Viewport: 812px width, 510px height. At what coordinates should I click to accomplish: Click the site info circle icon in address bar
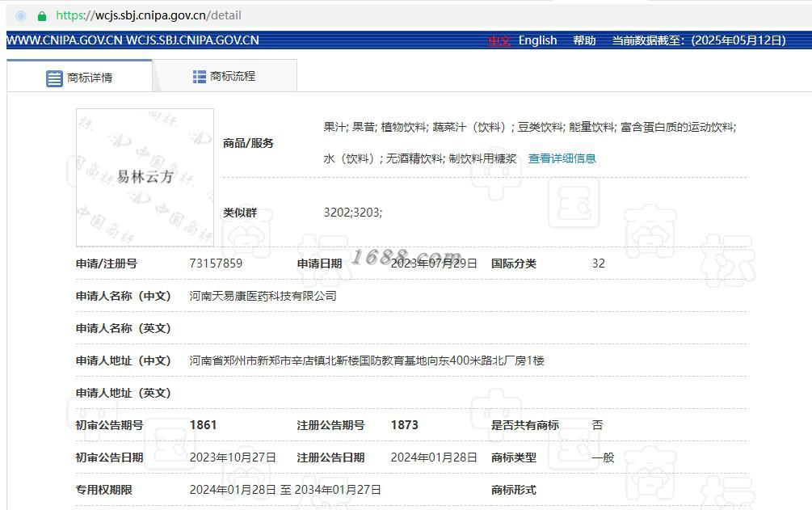tap(21, 16)
